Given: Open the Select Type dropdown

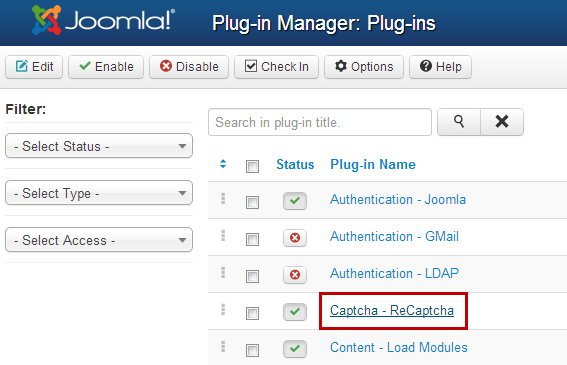Looking at the screenshot, I should pyautogui.click(x=99, y=193).
